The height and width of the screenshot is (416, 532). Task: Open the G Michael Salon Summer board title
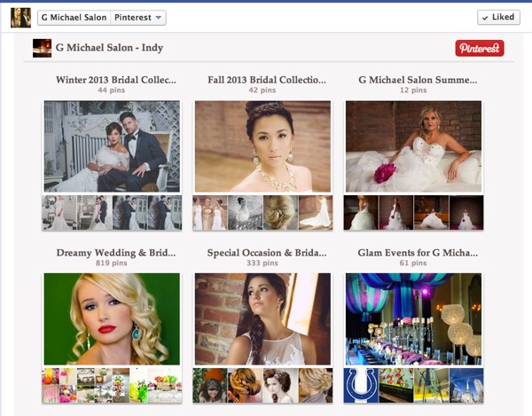point(418,80)
